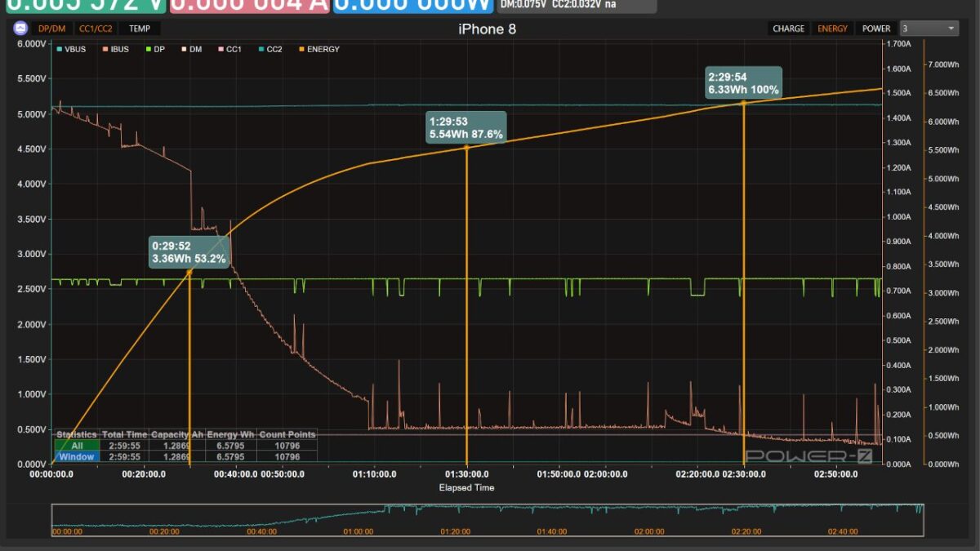The image size is (980, 551).
Task: Click the Total Time column header
Action: (125, 435)
